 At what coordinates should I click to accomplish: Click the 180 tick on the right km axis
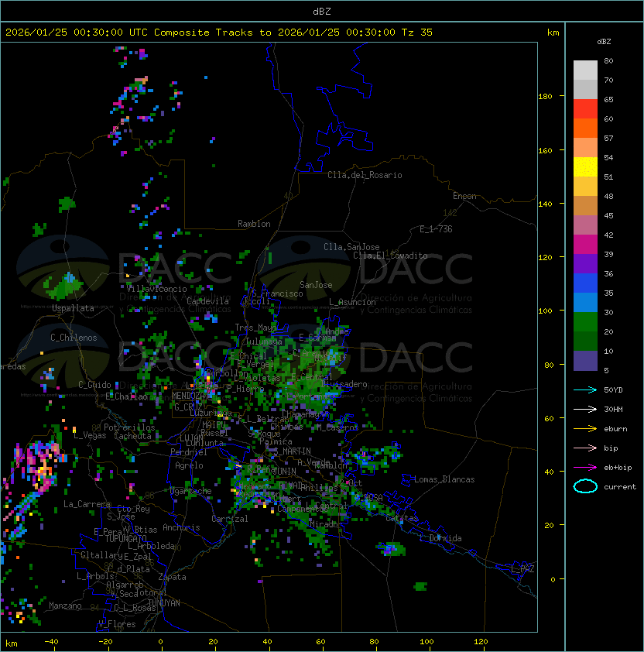pos(545,97)
